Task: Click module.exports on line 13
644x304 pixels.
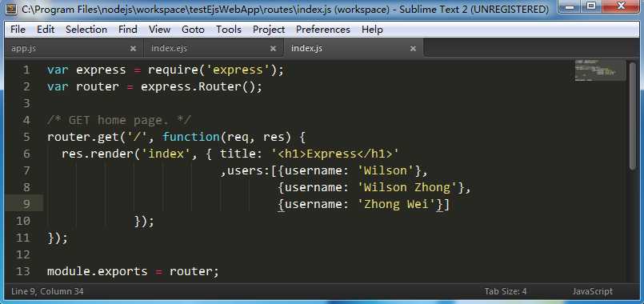Action: [98, 271]
